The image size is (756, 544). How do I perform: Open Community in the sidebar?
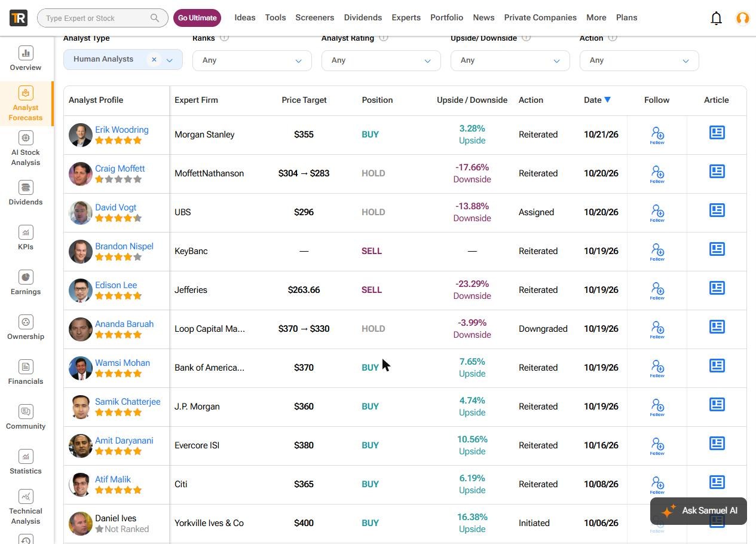coord(26,417)
